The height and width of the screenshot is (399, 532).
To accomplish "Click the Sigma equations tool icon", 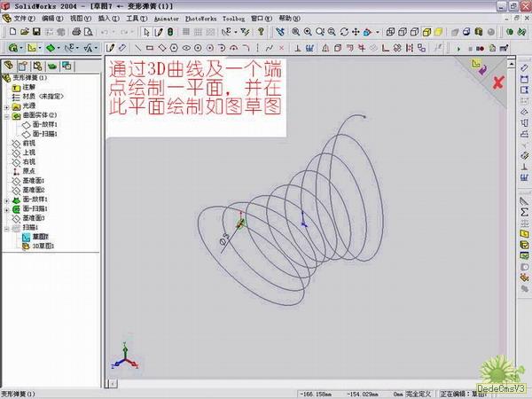I will pyautogui.click(x=524, y=213).
